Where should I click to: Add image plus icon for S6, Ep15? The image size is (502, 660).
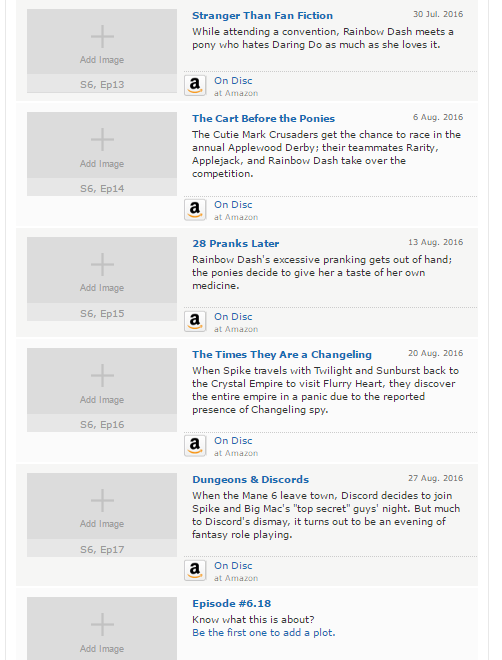[102, 264]
